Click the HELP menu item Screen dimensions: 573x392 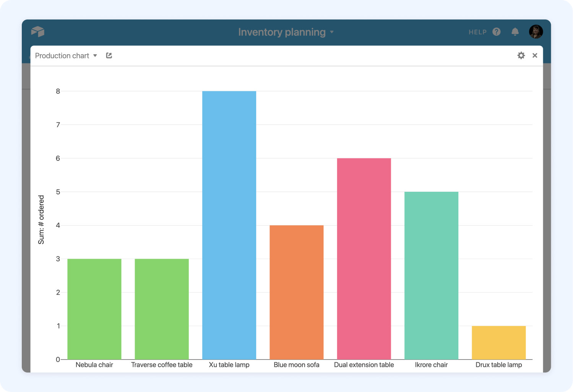coord(477,32)
